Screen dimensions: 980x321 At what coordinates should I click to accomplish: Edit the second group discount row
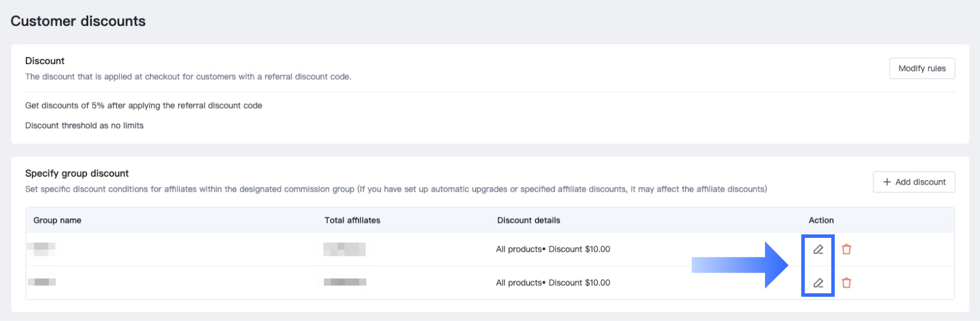(x=818, y=283)
